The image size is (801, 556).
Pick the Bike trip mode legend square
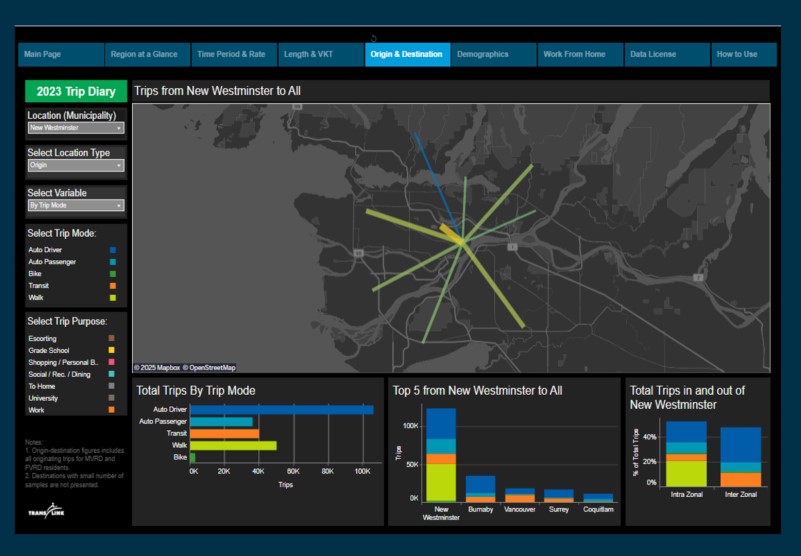(112, 273)
